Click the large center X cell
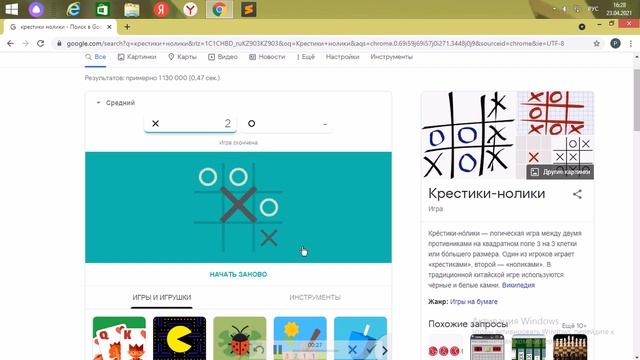This screenshot has width=640, height=360. [x=238, y=205]
